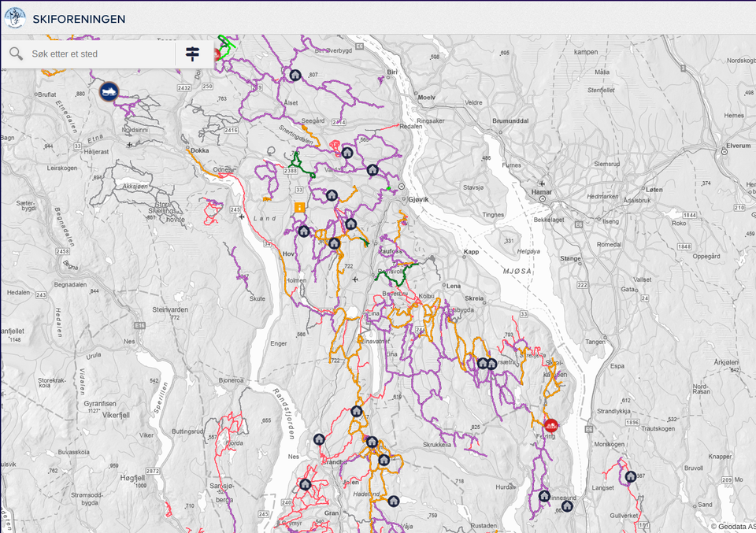756x533 pixels.
Task: Open the cabin icon east of Hadeland label
Action: pos(394,502)
